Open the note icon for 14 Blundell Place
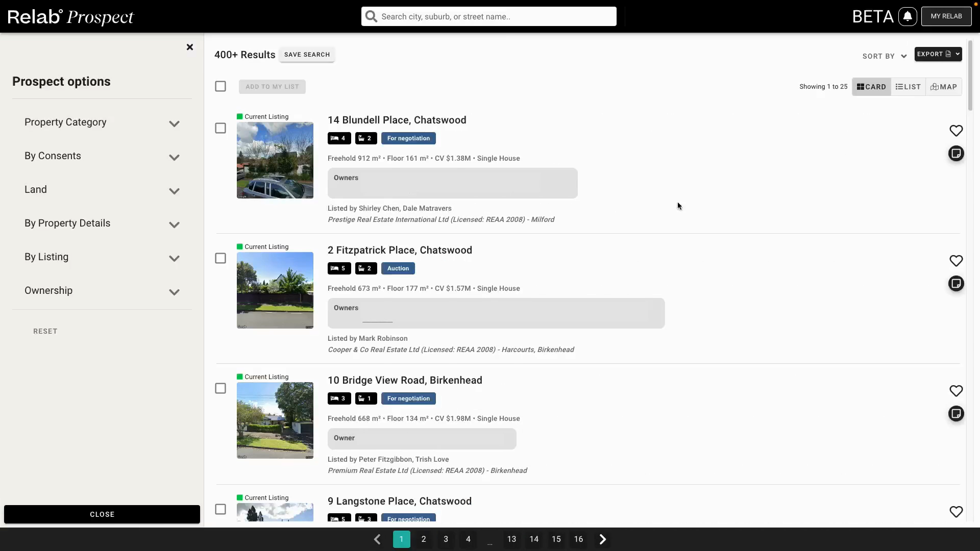980x551 pixels. (x=956, y=154)
